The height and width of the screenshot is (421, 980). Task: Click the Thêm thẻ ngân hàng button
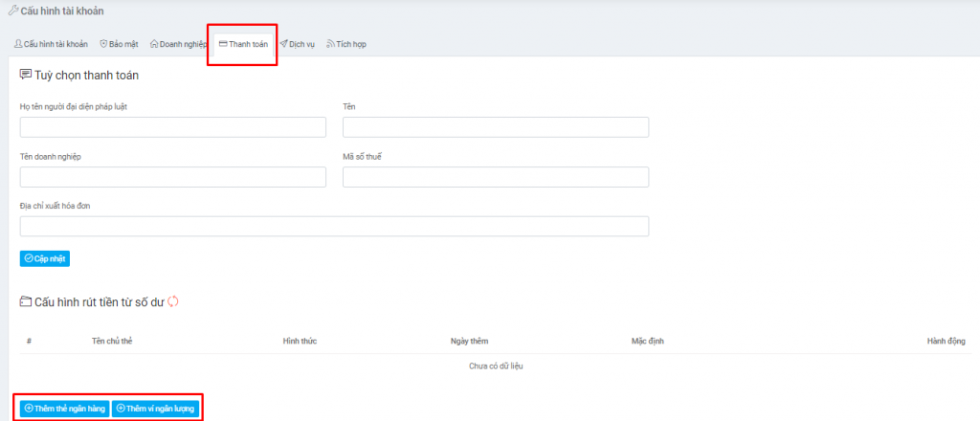click(64, 409)
